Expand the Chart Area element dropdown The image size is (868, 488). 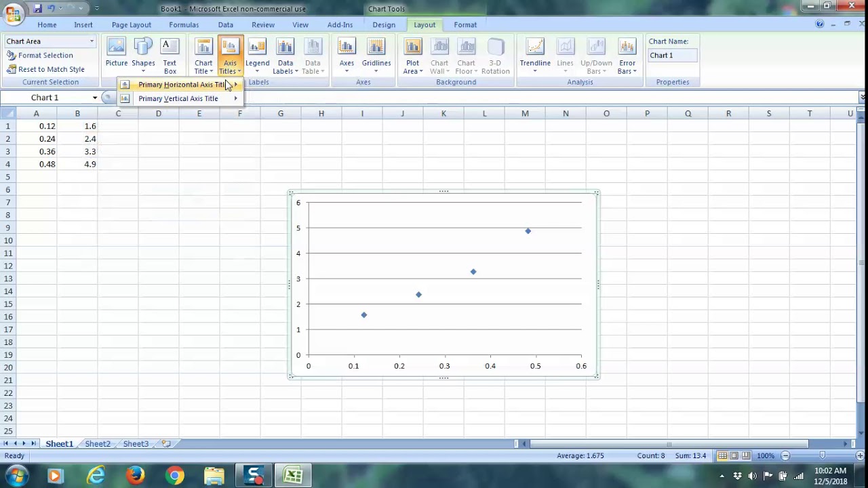(x=92, y=41)
